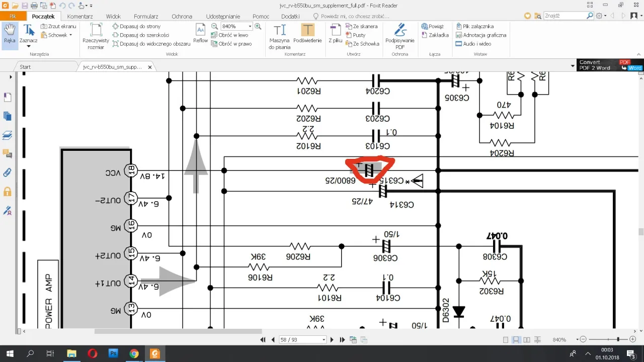Open the 840% zoom level dropdown
This screenshot has height=362, width=644.
click(x=250, y=26)
